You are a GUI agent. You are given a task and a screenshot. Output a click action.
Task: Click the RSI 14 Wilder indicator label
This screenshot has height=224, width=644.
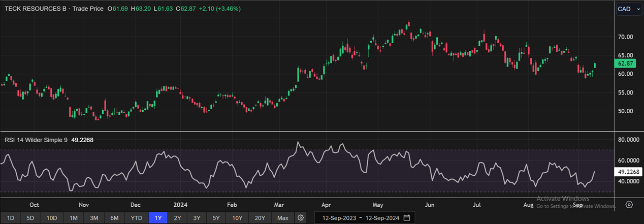36,140
